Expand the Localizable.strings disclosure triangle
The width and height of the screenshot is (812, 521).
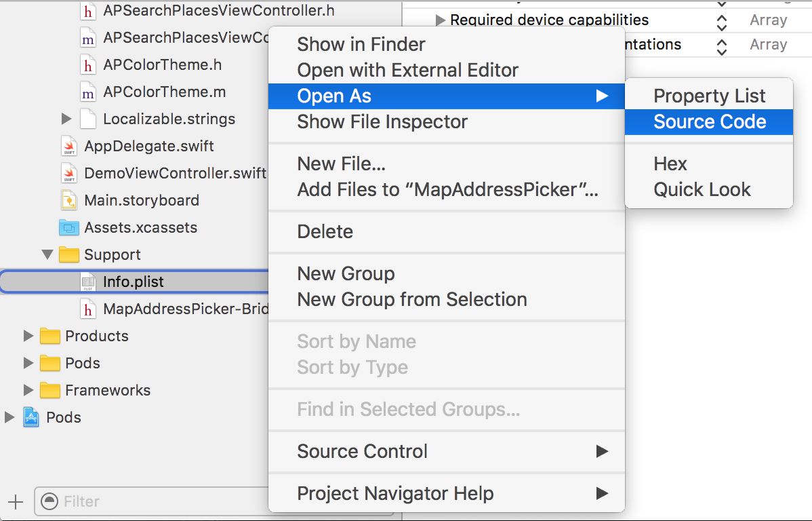click(x=66, y=119)
